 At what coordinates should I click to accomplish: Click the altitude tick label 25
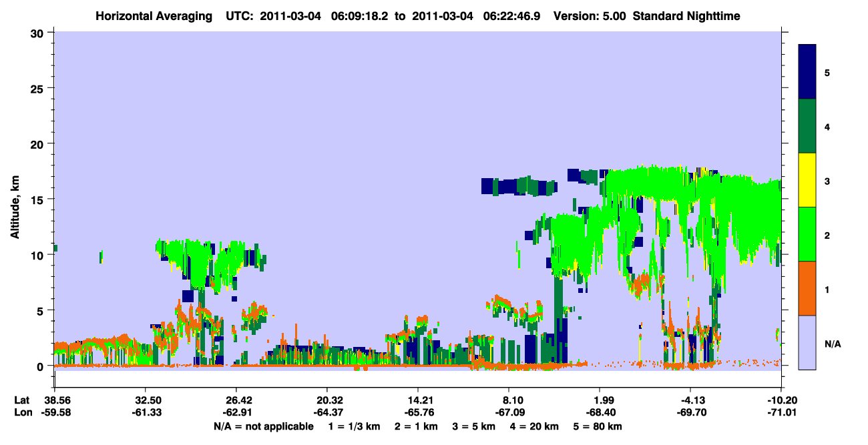click(39, 88)
